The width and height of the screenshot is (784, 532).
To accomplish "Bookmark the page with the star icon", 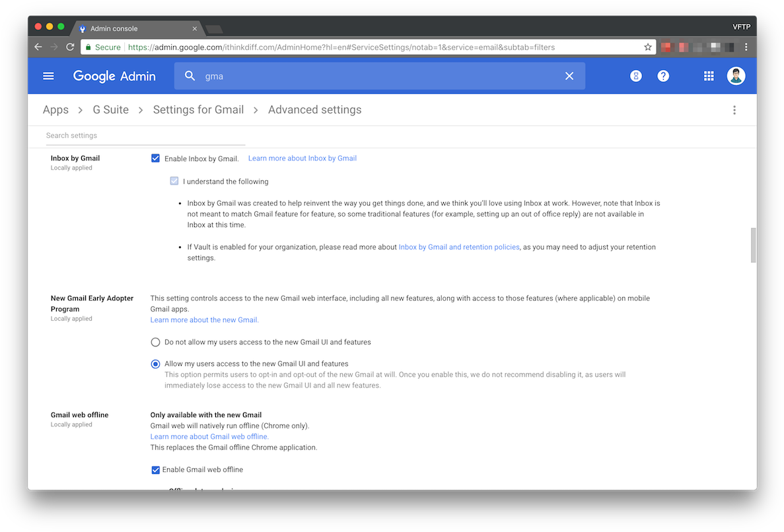I will (647, 47).
